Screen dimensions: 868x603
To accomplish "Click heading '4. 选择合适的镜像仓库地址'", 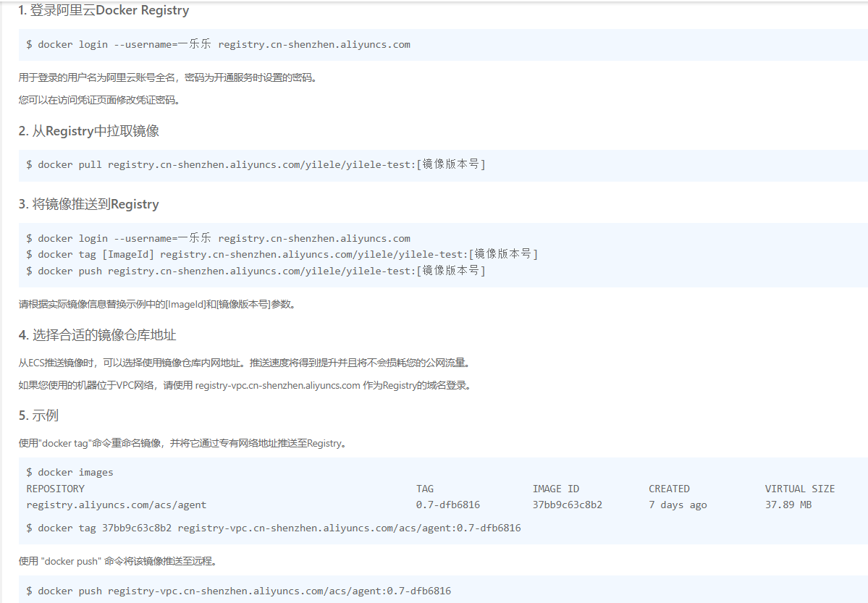I will pos(97,335).
